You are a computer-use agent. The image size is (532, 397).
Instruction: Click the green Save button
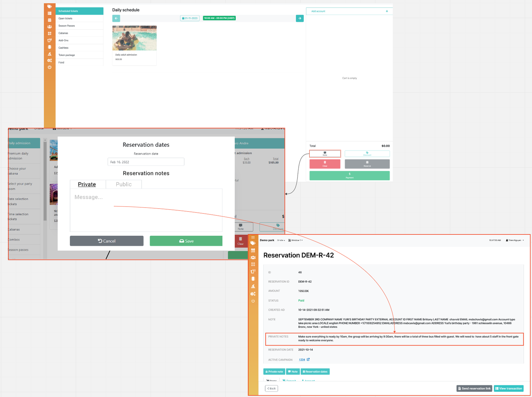(x=186, y=241)
